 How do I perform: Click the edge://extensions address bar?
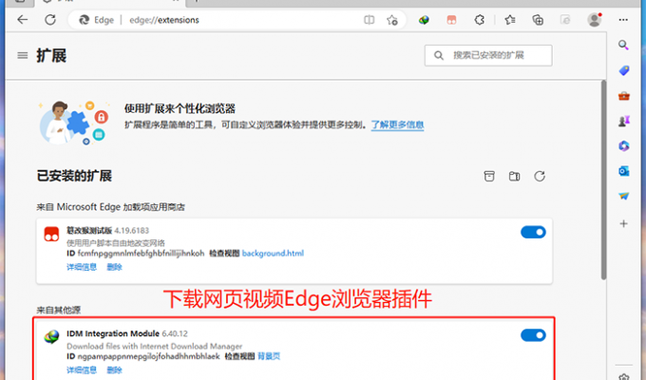click(237, 20)
